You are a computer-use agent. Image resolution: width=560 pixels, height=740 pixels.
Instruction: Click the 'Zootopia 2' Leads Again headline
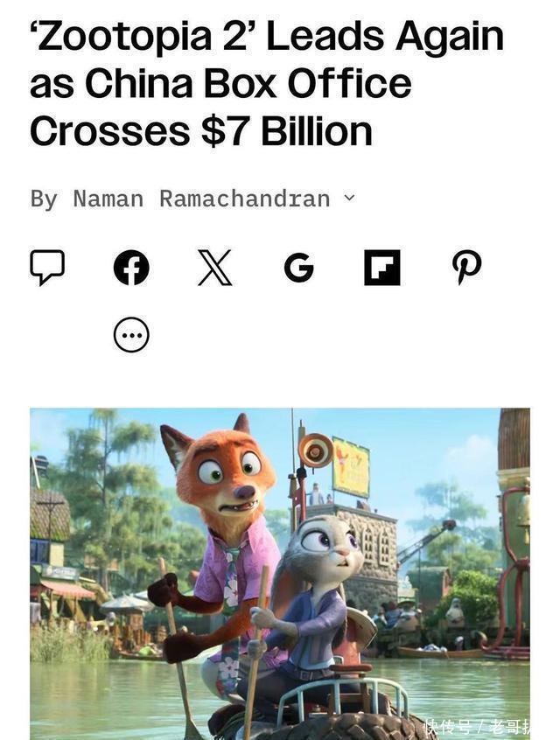coord(267,37)
